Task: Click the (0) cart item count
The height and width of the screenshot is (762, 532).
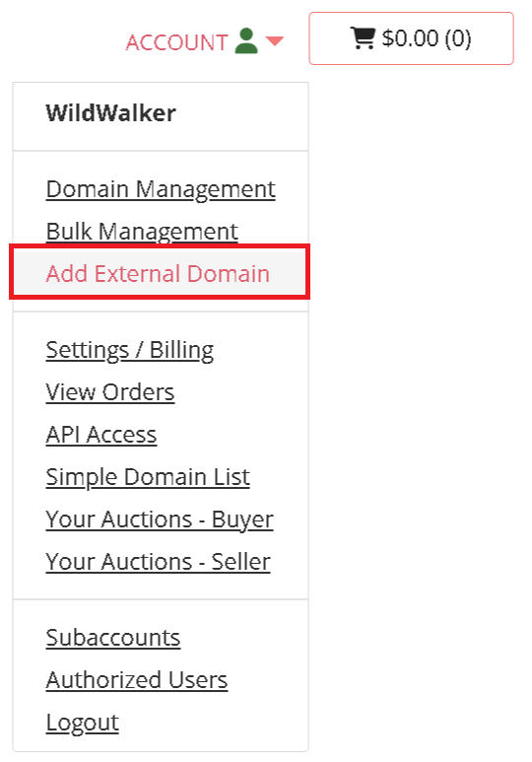Action: click(x=458, y=38)
